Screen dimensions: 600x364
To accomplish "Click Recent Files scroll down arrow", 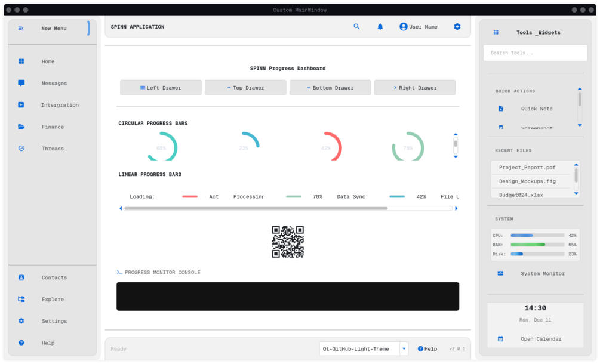I will click(576, 193).
